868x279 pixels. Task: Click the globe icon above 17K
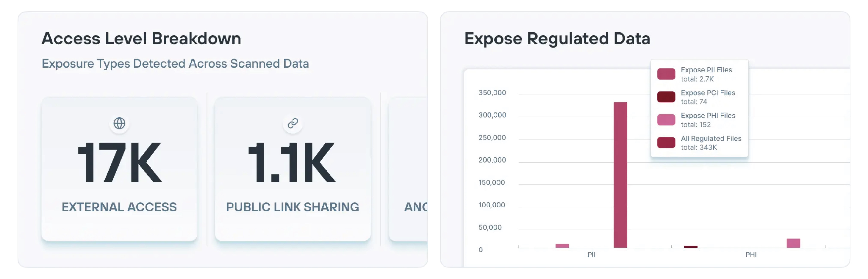(x=119, y=123)
